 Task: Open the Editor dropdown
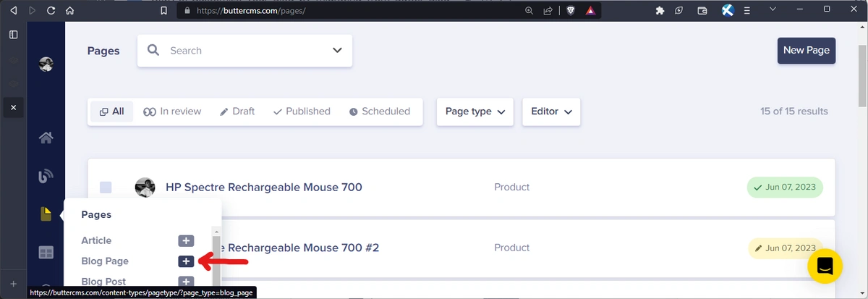(x=551, y=111)
